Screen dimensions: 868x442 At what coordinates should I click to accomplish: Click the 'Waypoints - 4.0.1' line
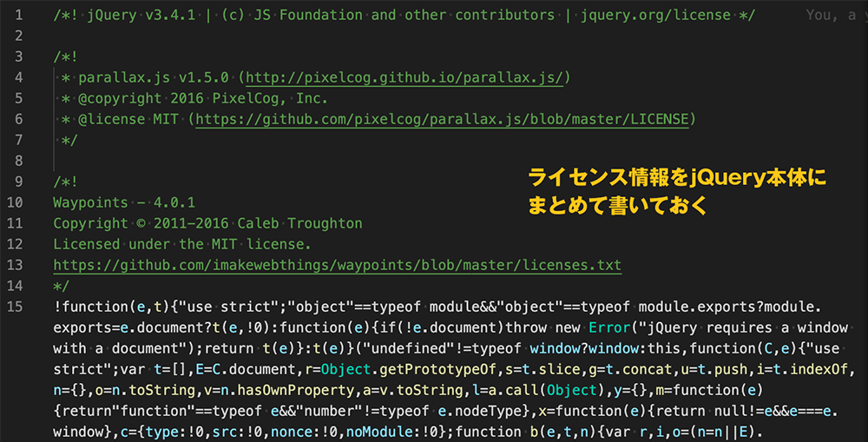click(124, 202)
